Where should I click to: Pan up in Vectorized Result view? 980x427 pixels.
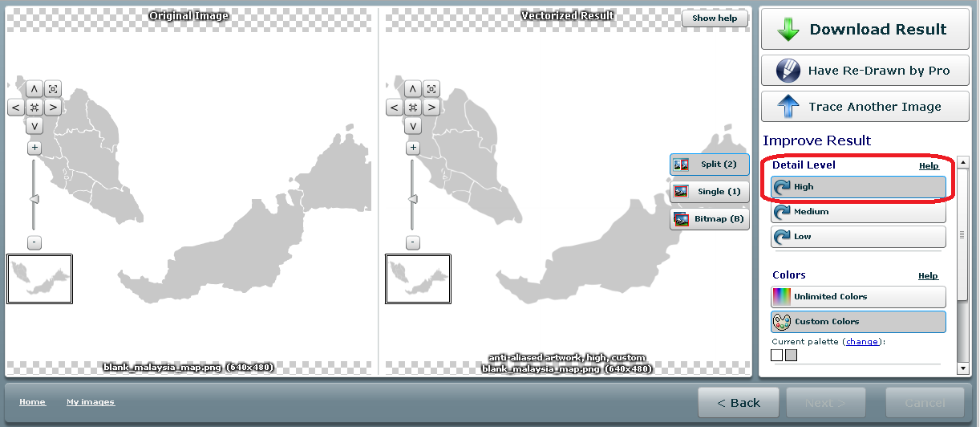click(x=413, y=88)
